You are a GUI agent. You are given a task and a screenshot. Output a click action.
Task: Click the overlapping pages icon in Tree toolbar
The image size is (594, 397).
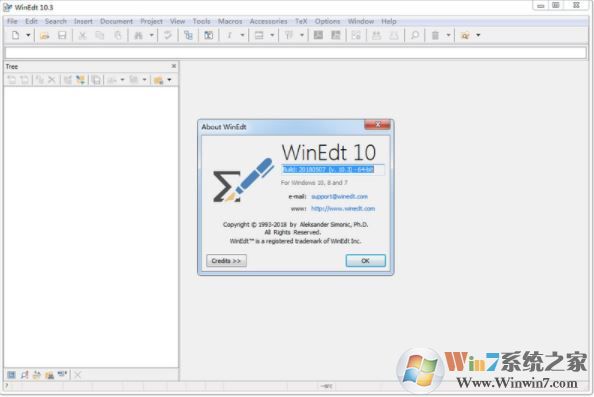(96, 80)
